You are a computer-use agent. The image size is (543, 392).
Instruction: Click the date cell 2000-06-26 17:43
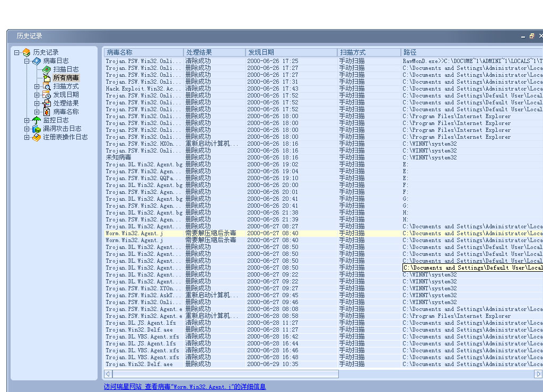click(273, 88)
